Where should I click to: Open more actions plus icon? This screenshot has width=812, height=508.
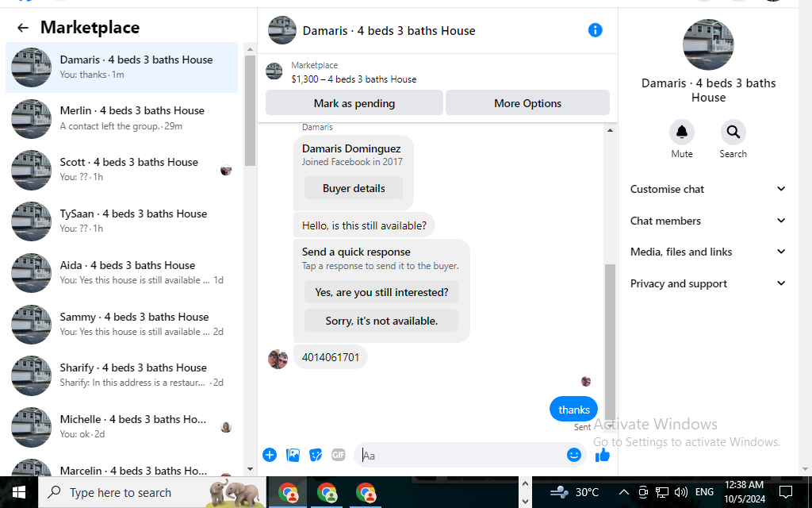click(x=270, y=455)
